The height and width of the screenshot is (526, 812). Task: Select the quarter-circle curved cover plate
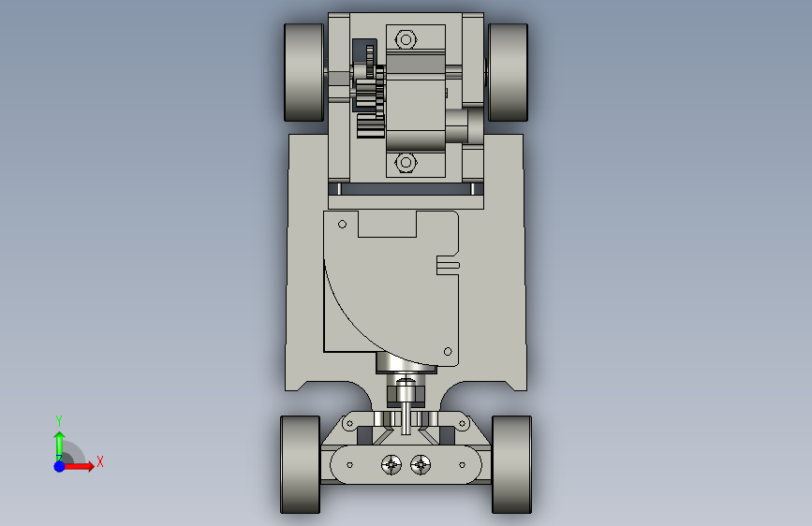click(x=391, y=288)
